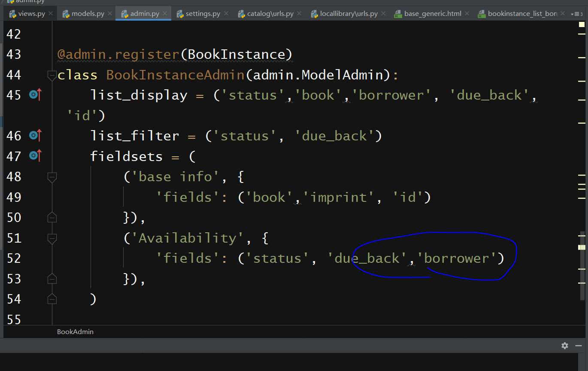Click the fold end marker on line 54
This screenshot has width=588, height=371.
tap(52, 299)
